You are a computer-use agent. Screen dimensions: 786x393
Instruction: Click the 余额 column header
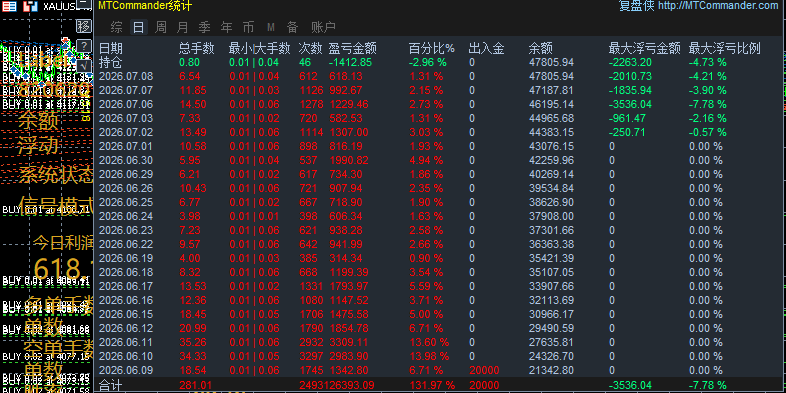[540, 49]
